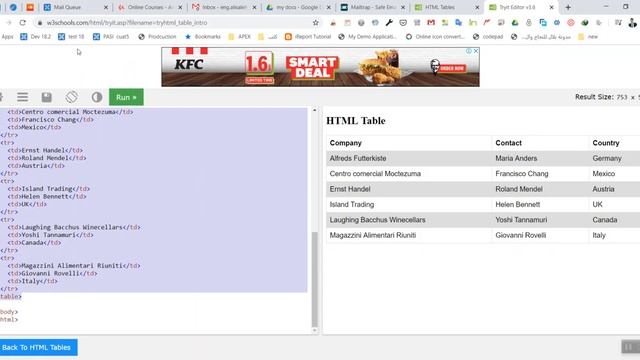Screen dimensions: 640x360
Task: Click the scroll-up arrow of code editor
Action: (x=314, y=110)
